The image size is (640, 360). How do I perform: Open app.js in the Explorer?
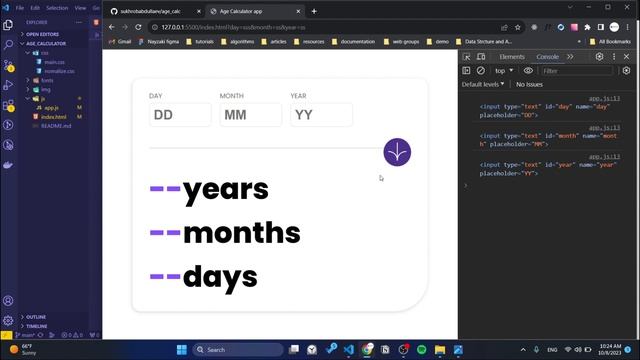coord(51,108)
